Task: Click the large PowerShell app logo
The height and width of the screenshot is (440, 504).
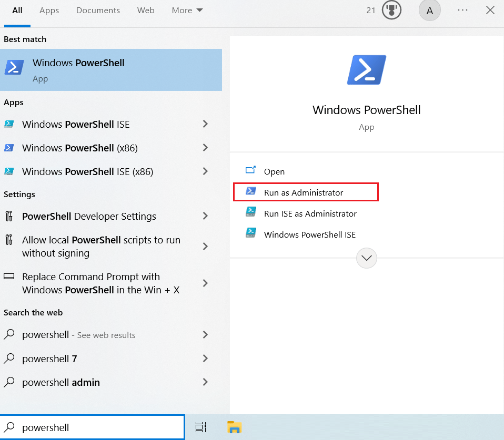Action: (x=366, y=69)
